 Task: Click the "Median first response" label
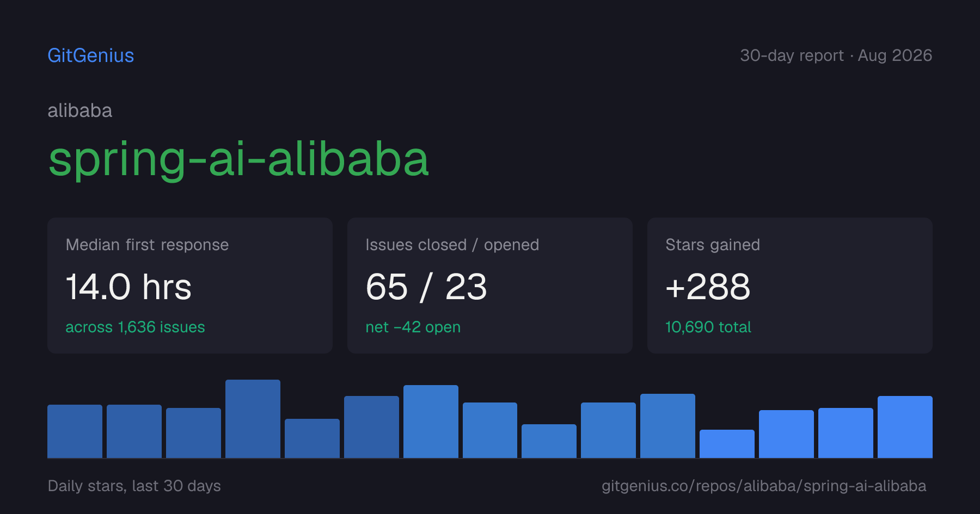point(147,245)
